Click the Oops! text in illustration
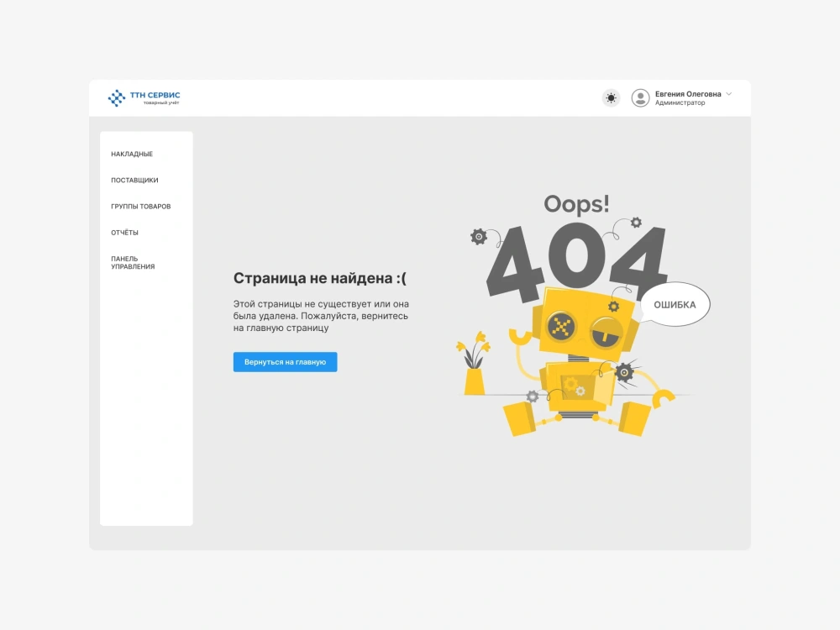The image size is (840, 630). click(576, 204)
